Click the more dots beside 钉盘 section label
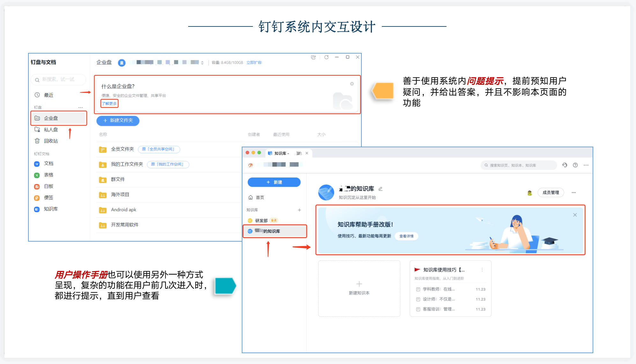 click(80, 107)
